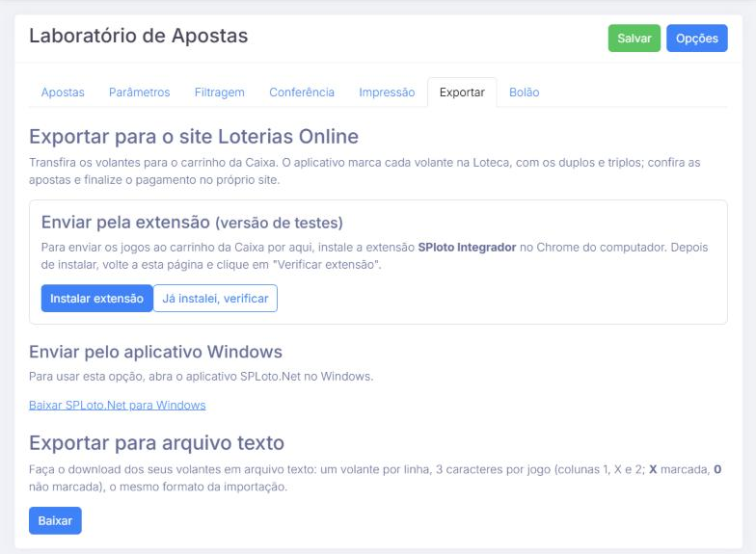756x554 pixels.
Task: Open the Parâmetros tab
Action: click(x=139, y=92)
